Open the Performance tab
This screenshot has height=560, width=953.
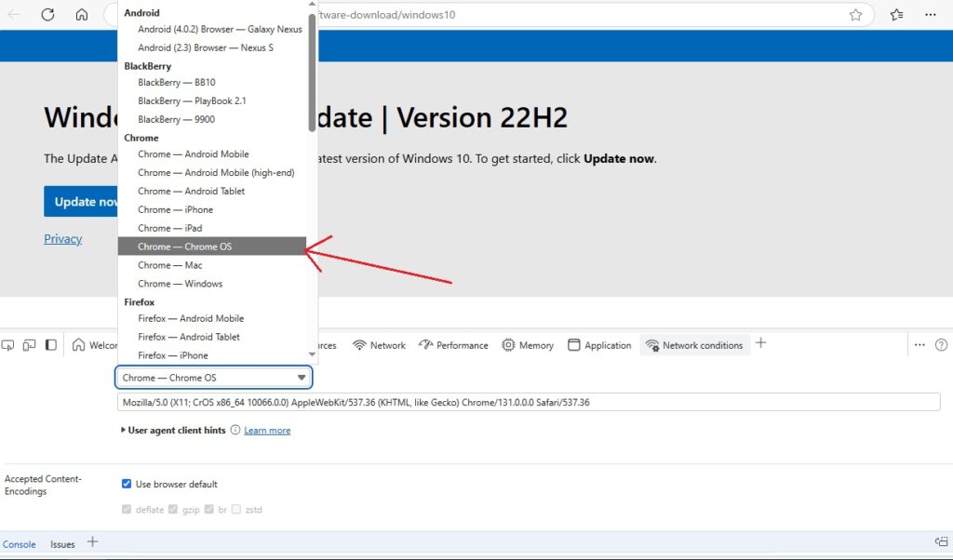tap(453, 345)
